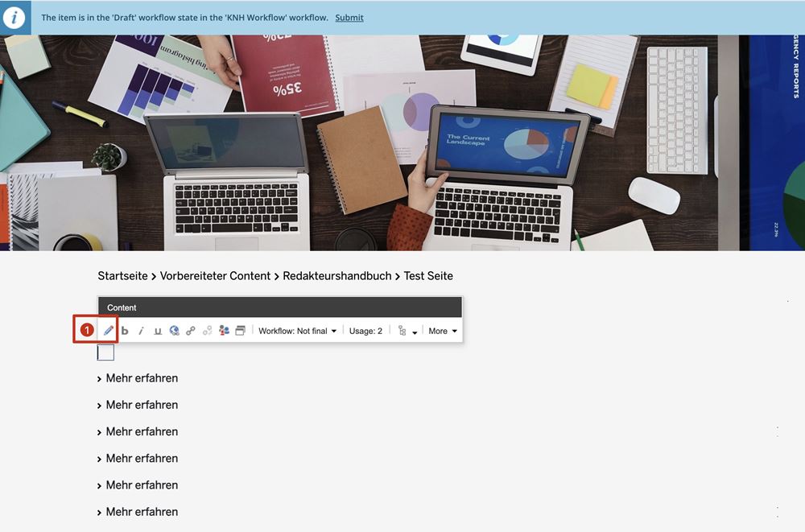Click the pencil edit icon
The height and width of the screenshot is (532, 805).
(108, 331)
